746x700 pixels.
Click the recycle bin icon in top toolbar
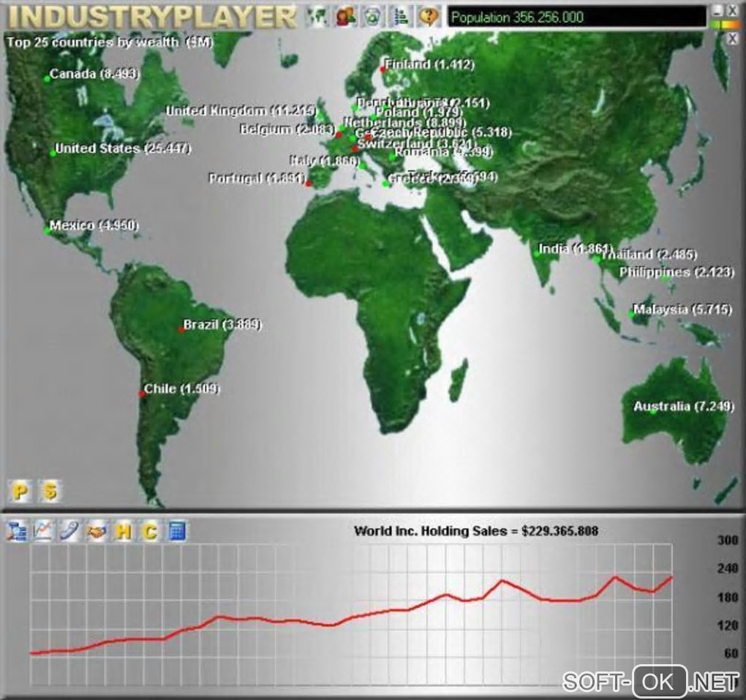click(372, 17)
